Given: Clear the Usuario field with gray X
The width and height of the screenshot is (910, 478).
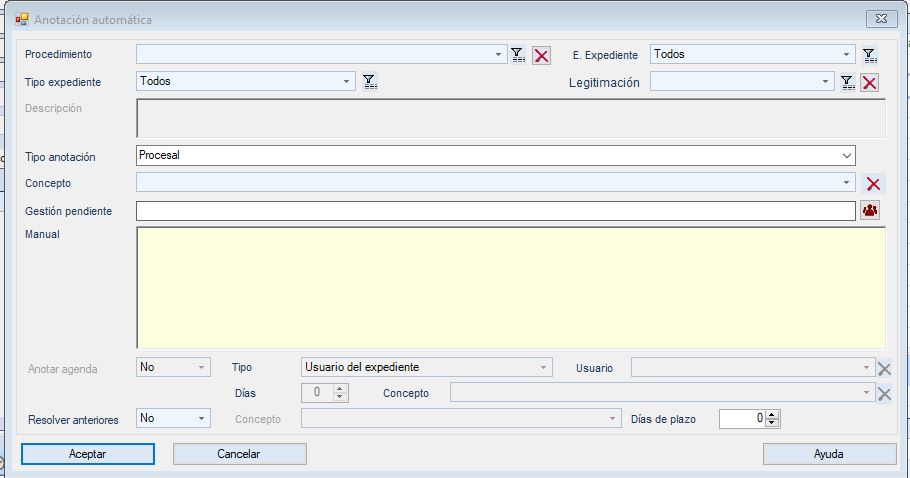Looking at the screenshot, I should coord(884,368).
